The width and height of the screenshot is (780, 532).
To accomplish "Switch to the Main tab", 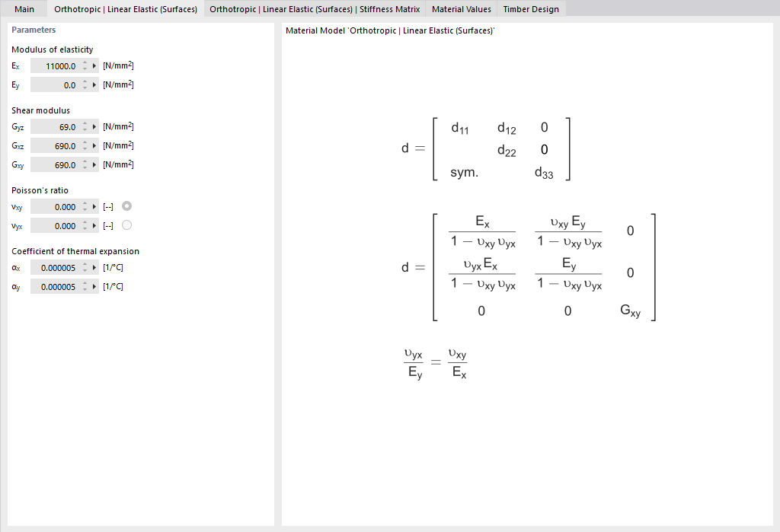I will pyautogui.click(x=24, y=9).
